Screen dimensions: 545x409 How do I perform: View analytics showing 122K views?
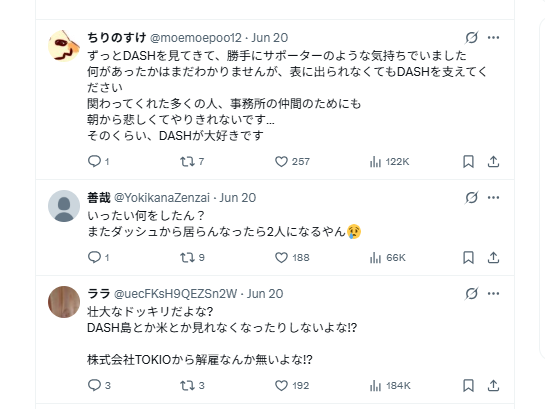[389, 162]
